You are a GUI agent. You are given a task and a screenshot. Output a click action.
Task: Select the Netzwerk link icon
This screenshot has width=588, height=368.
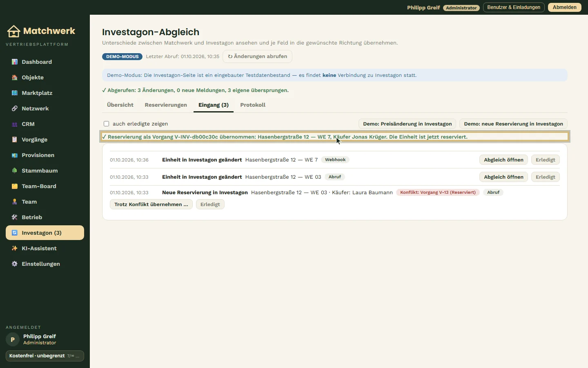click(15, 108)
